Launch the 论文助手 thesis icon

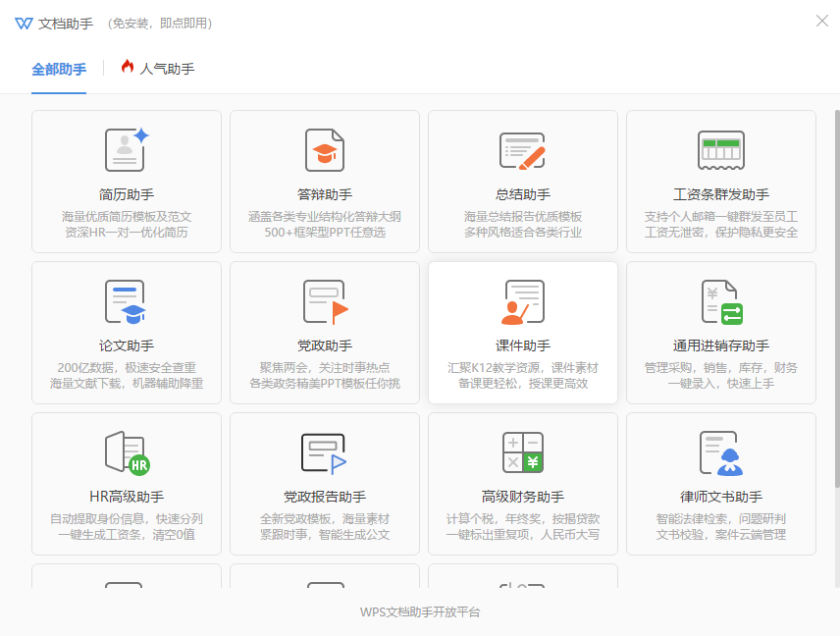(x=126, y=301)
